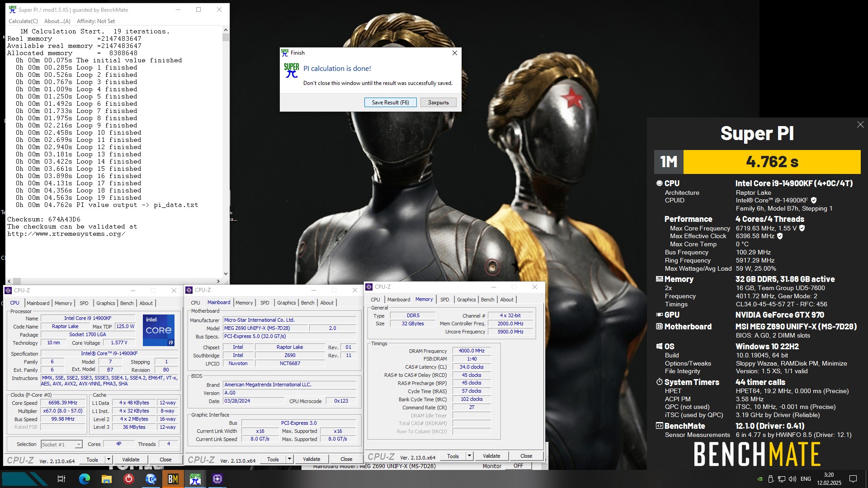
Task: Expand Tools dropdown arrow in CPU window
Action: click(x=108, y=460)
